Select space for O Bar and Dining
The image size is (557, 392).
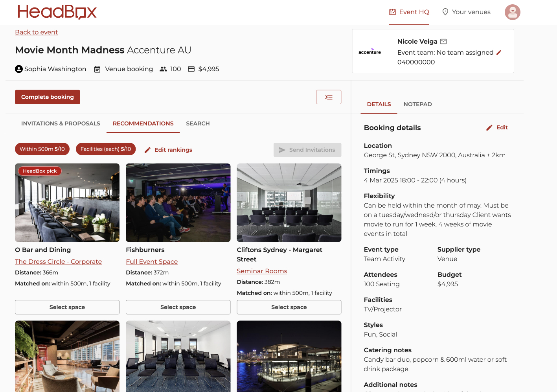tap(67, 307)
